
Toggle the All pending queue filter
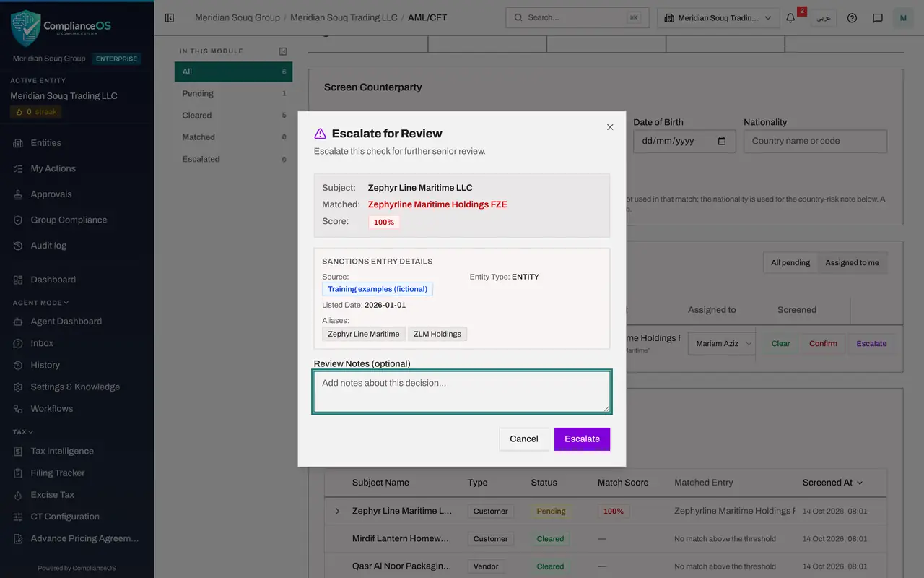[x=790, y=263]
